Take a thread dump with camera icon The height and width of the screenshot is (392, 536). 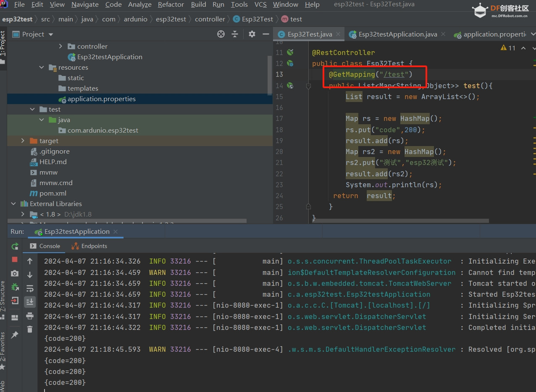tap(15, 273)
